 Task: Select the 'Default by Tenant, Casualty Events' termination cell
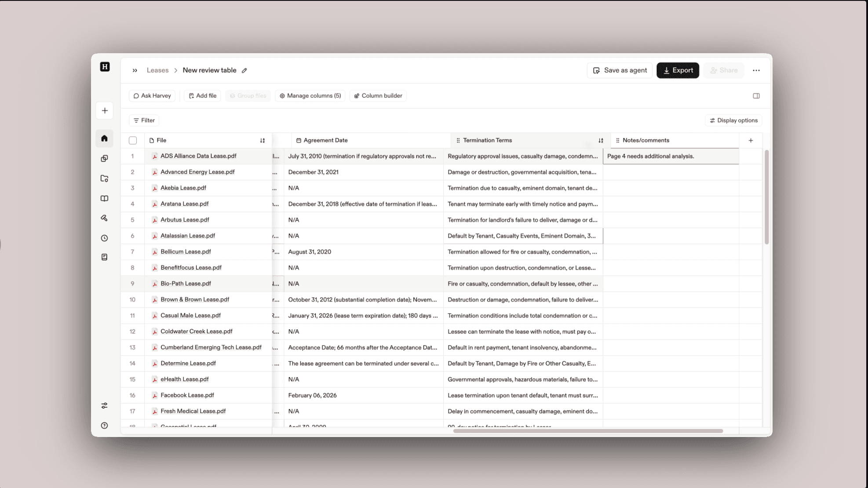click(523, 236)
